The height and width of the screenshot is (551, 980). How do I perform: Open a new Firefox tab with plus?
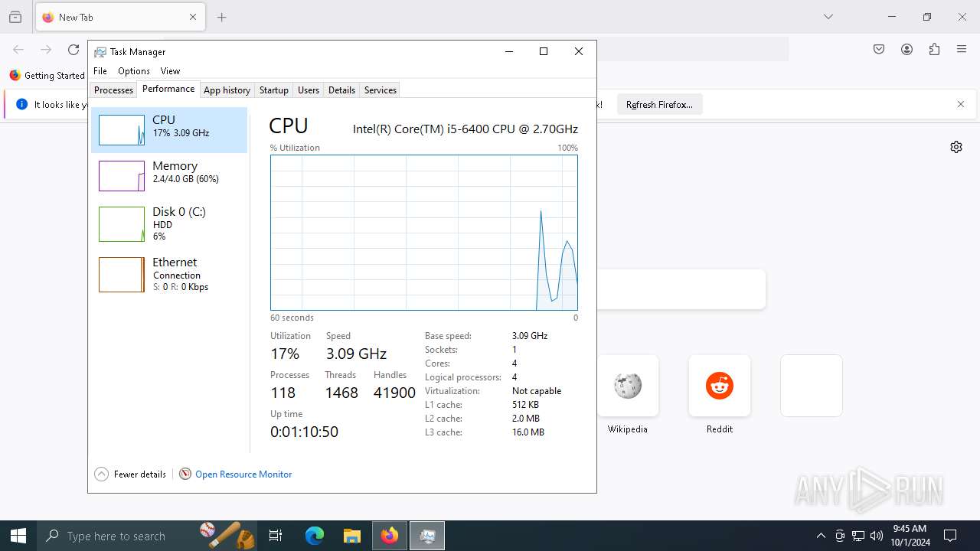222,17
